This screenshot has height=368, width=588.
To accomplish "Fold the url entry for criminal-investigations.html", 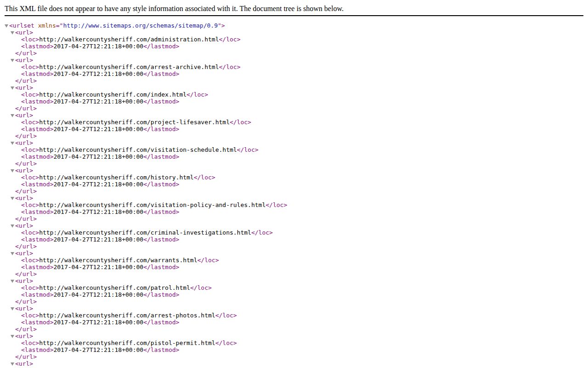I will tap(12, 226).
